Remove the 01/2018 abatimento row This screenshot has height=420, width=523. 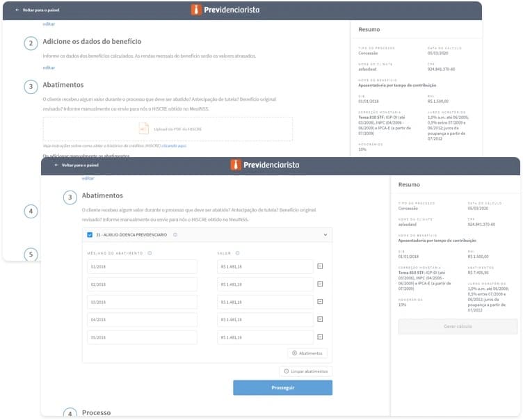320,266
